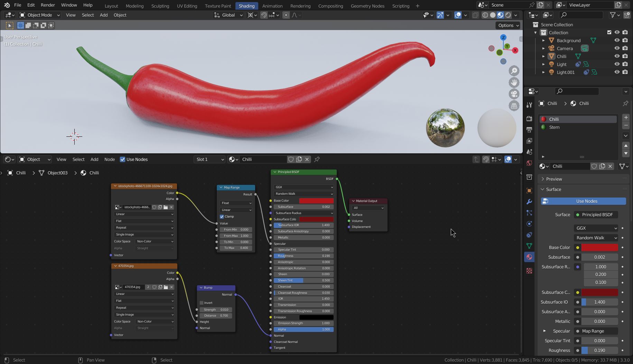Open Tool properties tab icon
Screen dimensions: 633x364
pyautogui.click(x=529, y=105)
